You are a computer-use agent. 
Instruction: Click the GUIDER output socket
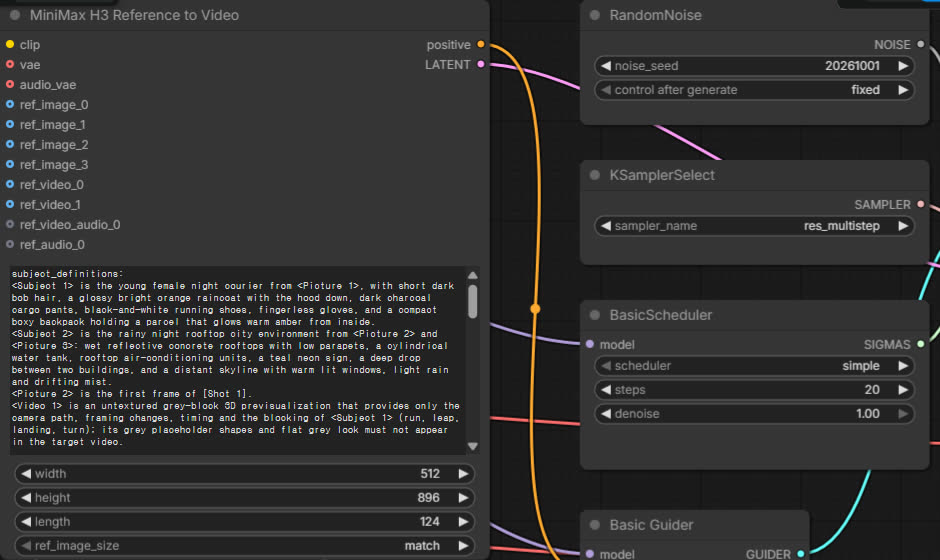pyautogui.click(x=801, y=554)
